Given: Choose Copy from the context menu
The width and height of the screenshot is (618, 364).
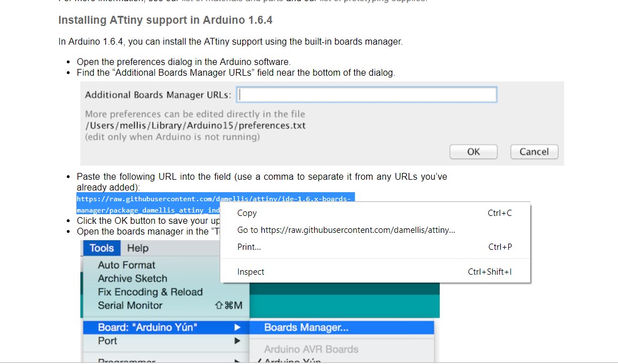Looking at the screenshot, I should (247, 213).
